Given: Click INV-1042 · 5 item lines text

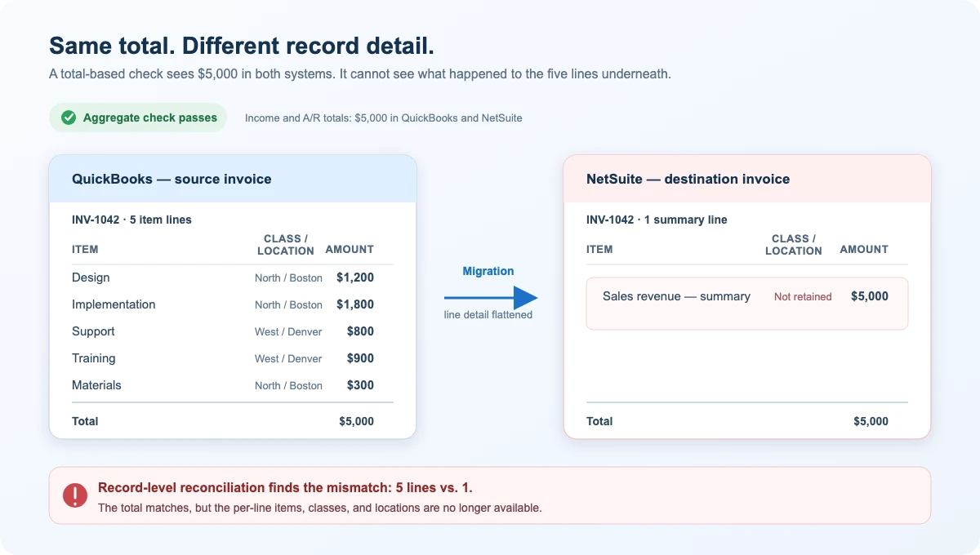Looking at the screenshot, I should click(x=131, y=220).
